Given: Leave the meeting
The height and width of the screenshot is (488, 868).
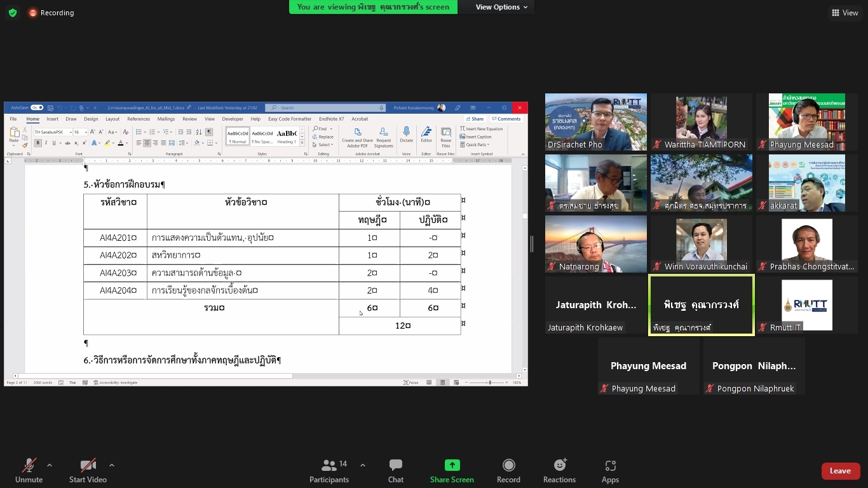Looking at the screenshot, I should [840, 471].
